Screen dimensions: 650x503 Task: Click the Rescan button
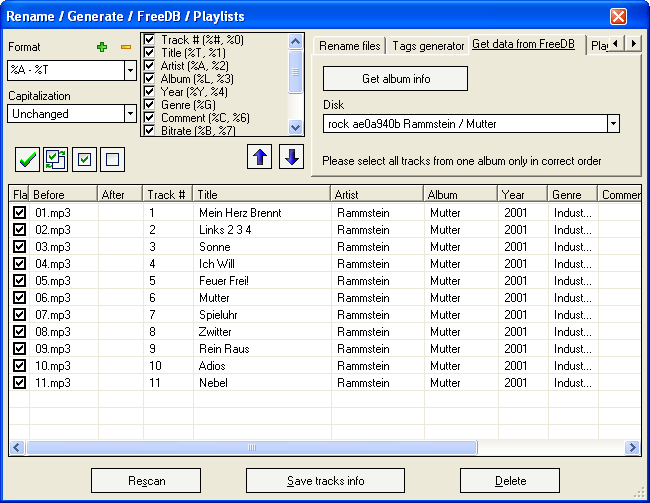(x=146, y=481)
